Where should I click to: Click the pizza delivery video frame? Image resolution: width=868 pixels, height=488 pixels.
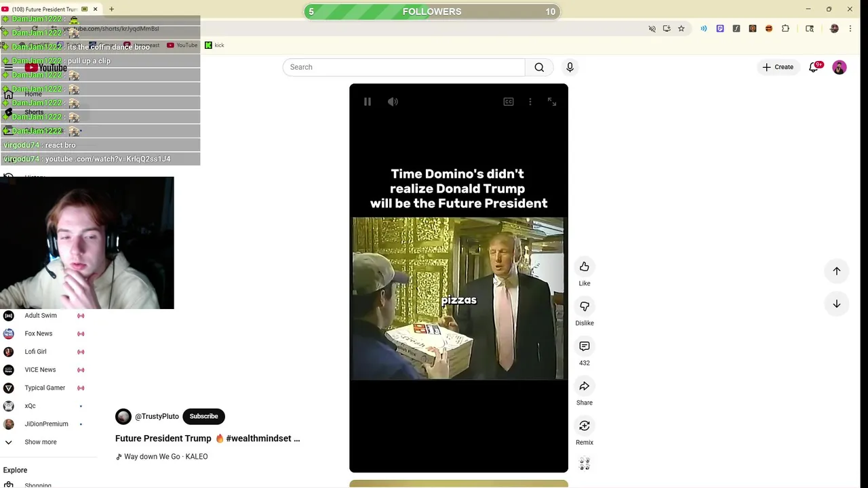click(458, 298)
